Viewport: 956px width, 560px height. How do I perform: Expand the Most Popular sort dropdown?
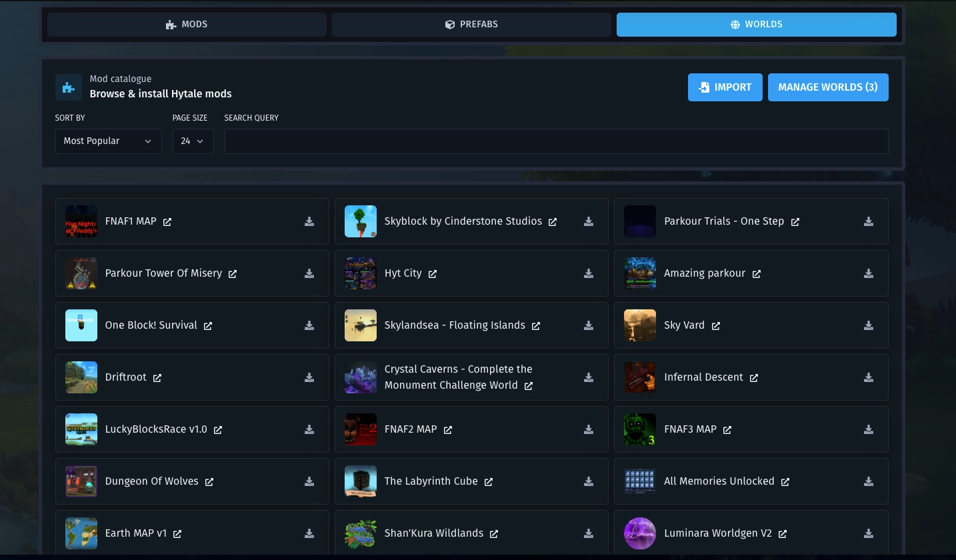coord(108,141)
